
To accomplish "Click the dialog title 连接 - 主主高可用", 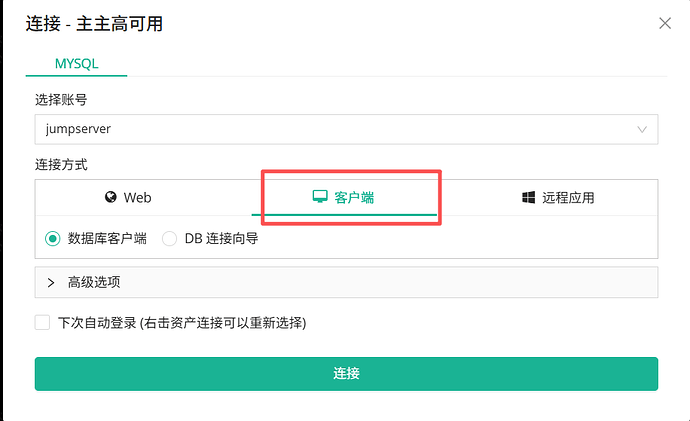I will pos(94,24).
